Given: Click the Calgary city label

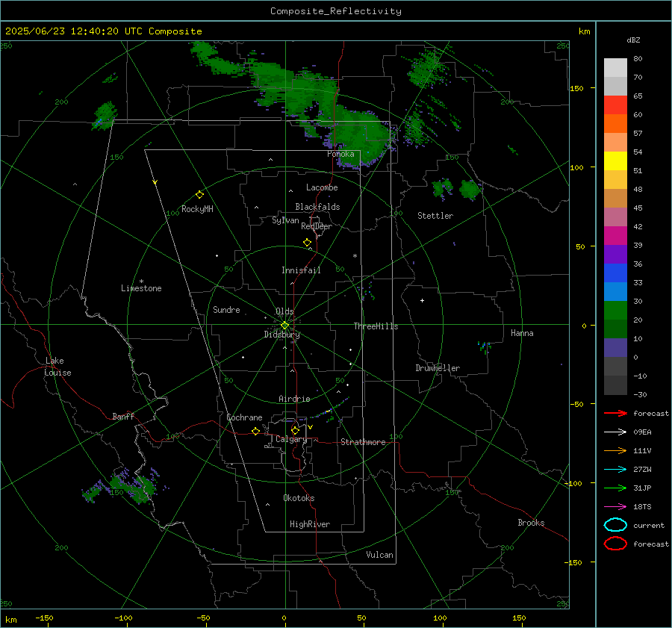Looking at the screenshot, I should tap(291, 439).
